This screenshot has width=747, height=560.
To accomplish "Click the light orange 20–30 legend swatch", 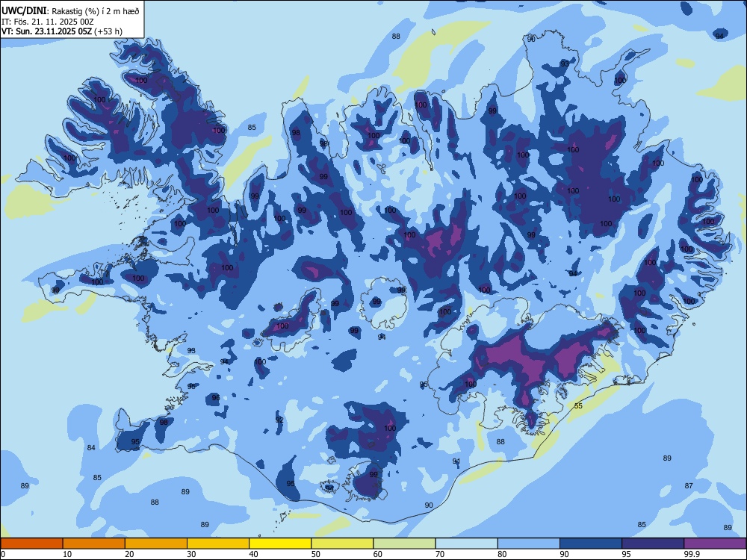I will (x=156, y=544).
